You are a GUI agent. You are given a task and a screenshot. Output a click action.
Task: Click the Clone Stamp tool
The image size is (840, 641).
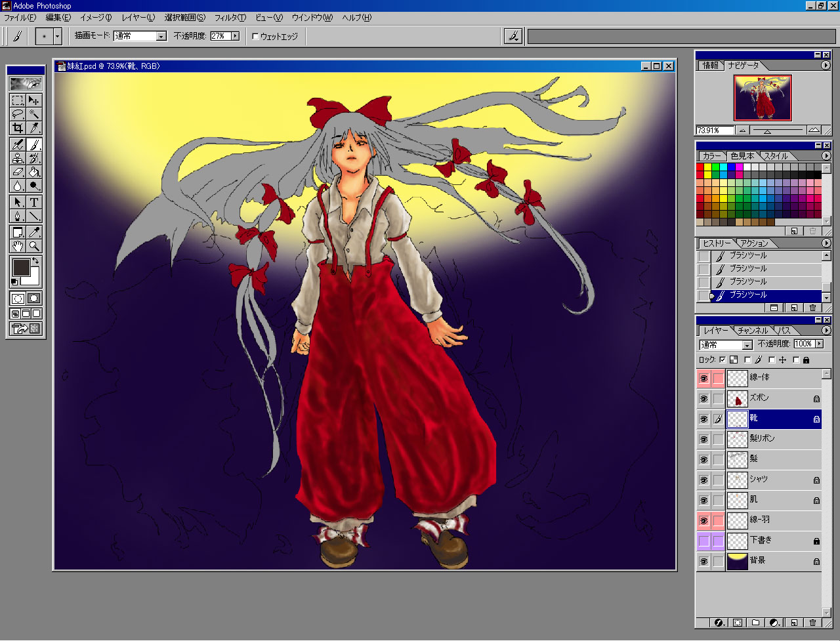(18, 158)
